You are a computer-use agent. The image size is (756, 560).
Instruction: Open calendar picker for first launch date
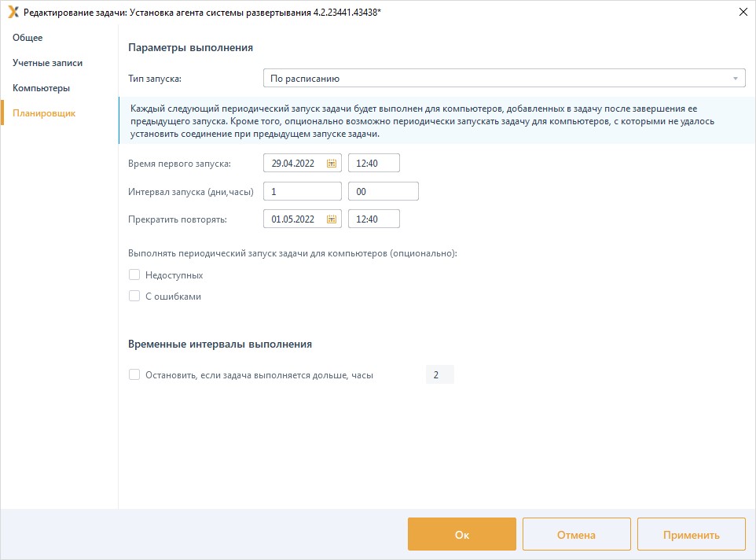click(x=331, y=164)
